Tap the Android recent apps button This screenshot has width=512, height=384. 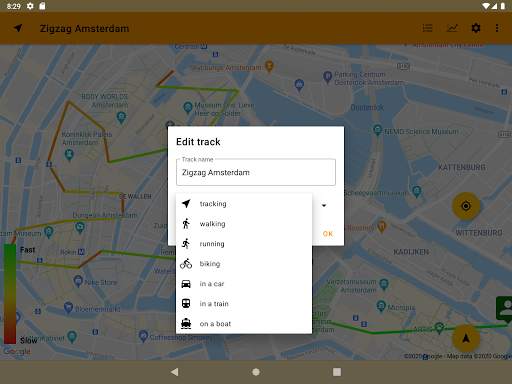[x=337, y=372]
